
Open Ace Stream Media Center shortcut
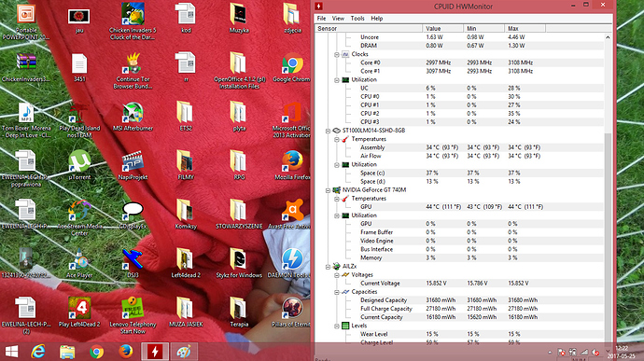(x=79, y=217)
